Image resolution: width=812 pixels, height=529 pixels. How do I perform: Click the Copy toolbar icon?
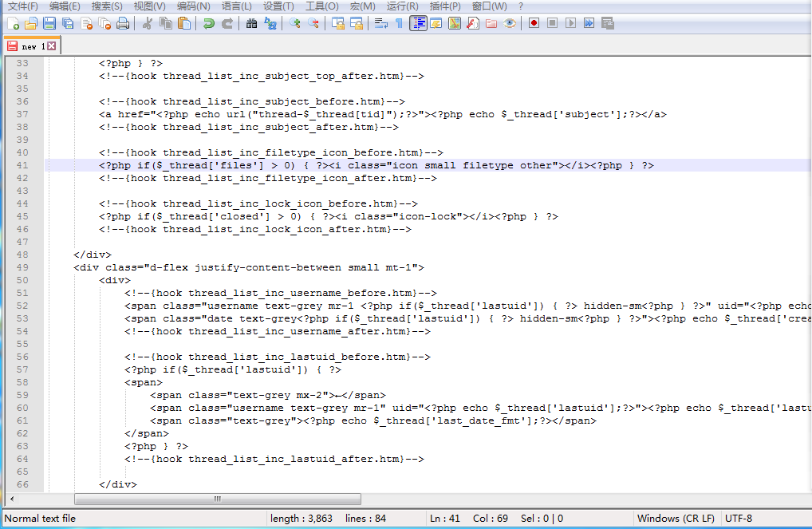click(x=166, y=23)
